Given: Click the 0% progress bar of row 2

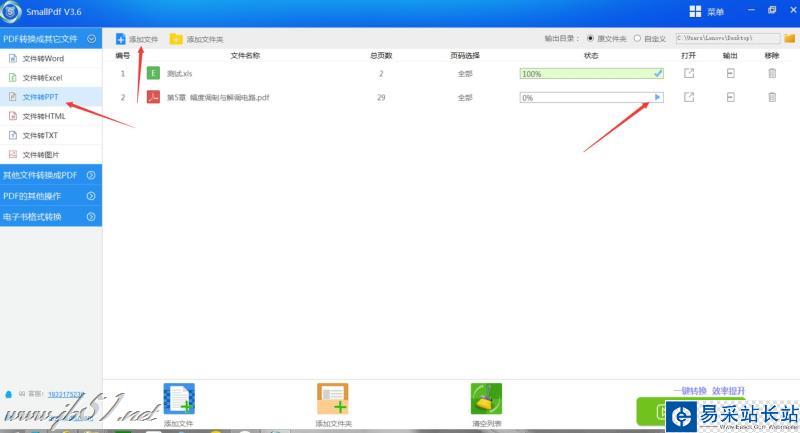Looking at the screenshot, I should (591, 97).
